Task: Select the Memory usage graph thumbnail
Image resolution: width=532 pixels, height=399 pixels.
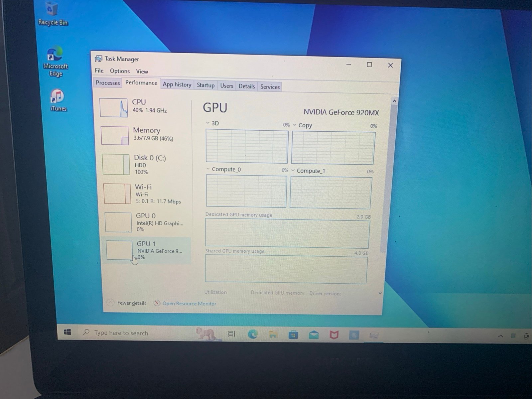Action: pyautogui.click(x=115, y=136)
